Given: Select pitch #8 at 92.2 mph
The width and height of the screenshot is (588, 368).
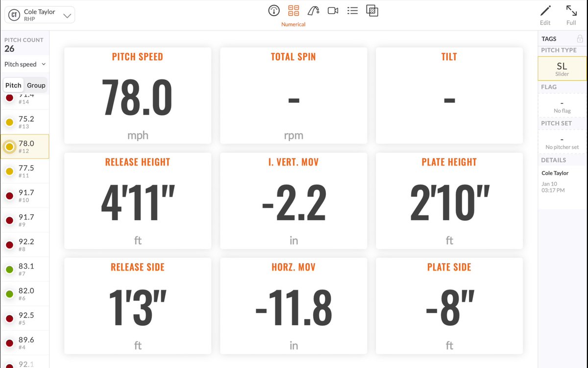Looking at the screenshot, I should point(24,245).
